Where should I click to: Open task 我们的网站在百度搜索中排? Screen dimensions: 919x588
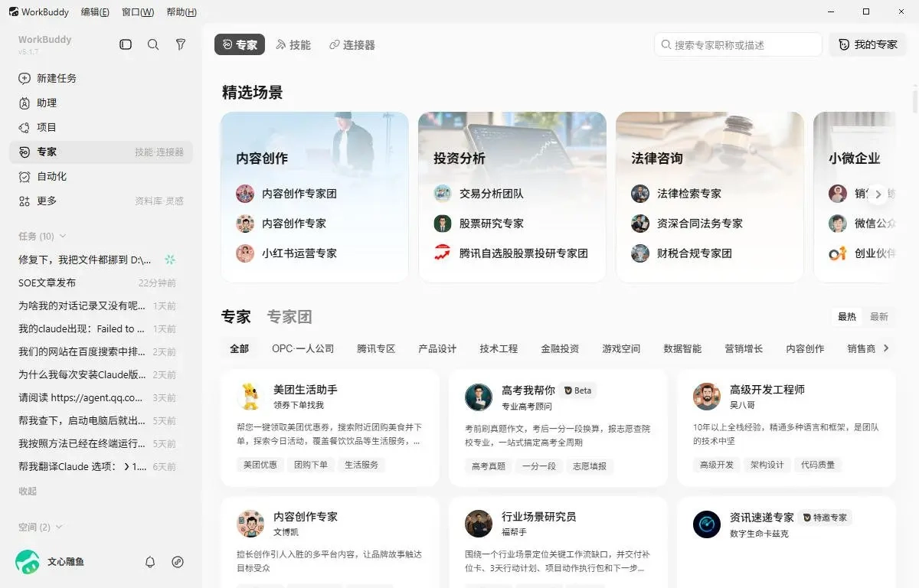pos(98,351)
